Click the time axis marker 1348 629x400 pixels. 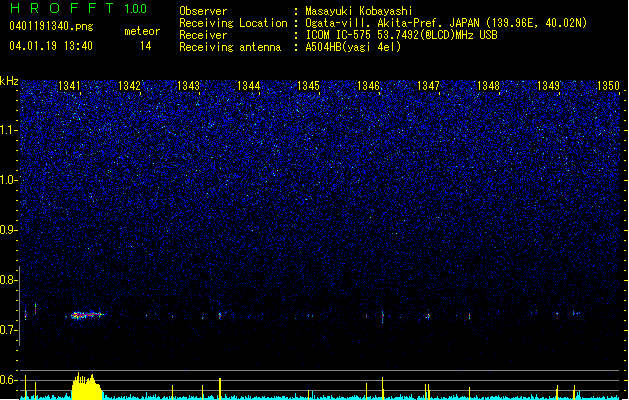[x=488, y=86]
